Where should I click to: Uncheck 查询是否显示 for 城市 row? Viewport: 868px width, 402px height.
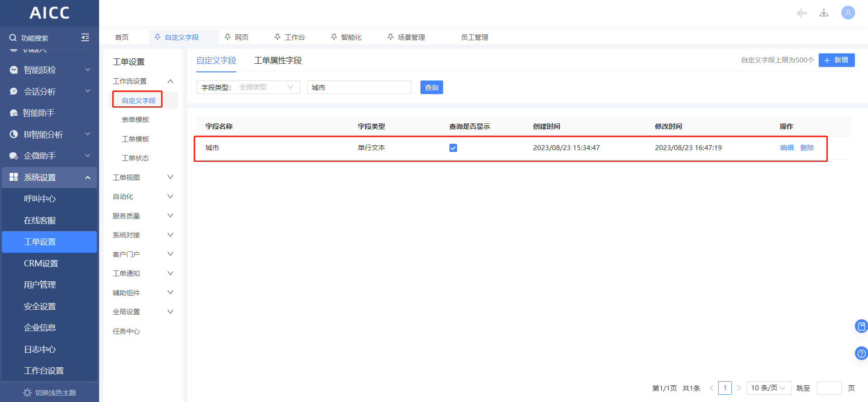[453, 148]
